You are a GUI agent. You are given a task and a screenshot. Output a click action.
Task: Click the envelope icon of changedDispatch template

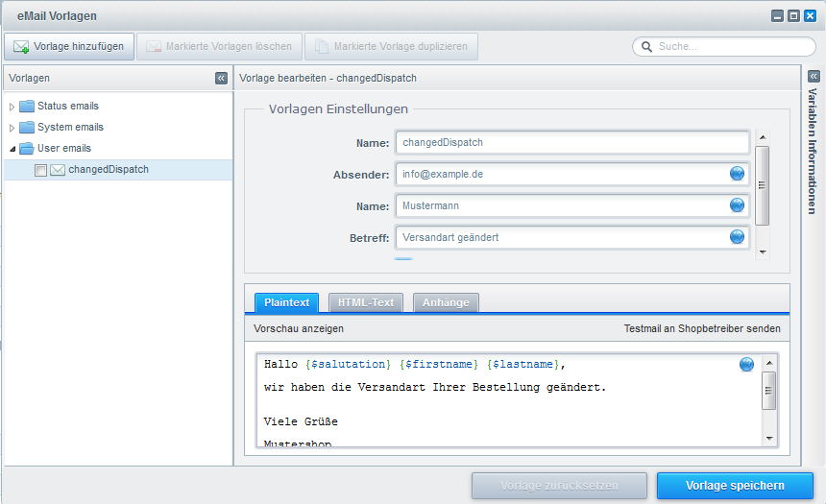pyautogui.click(x=58, y=170)
